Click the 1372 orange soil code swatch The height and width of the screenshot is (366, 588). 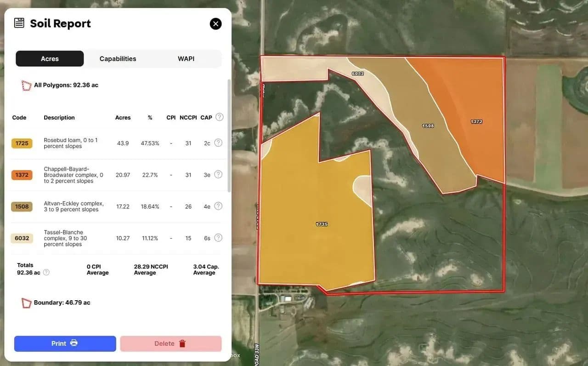coord(22,175)
